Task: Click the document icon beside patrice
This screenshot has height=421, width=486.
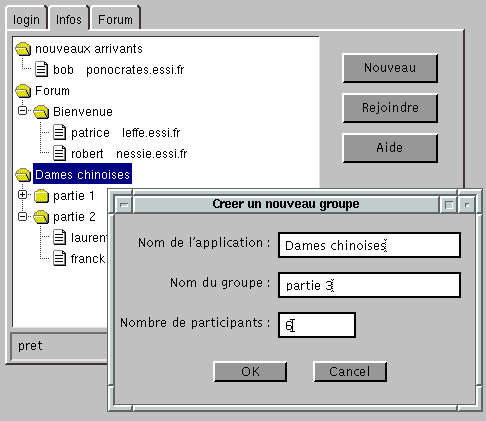Action: click(60, 133)
